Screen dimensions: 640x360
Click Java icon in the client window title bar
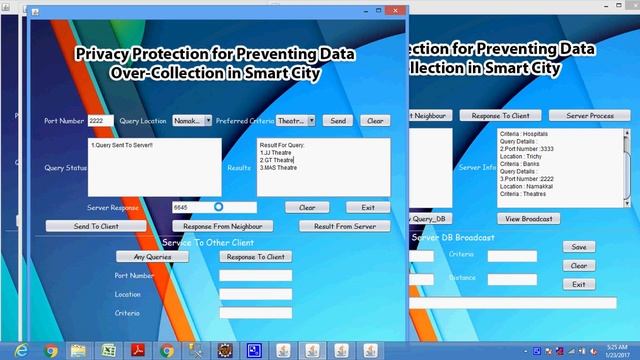36,12
